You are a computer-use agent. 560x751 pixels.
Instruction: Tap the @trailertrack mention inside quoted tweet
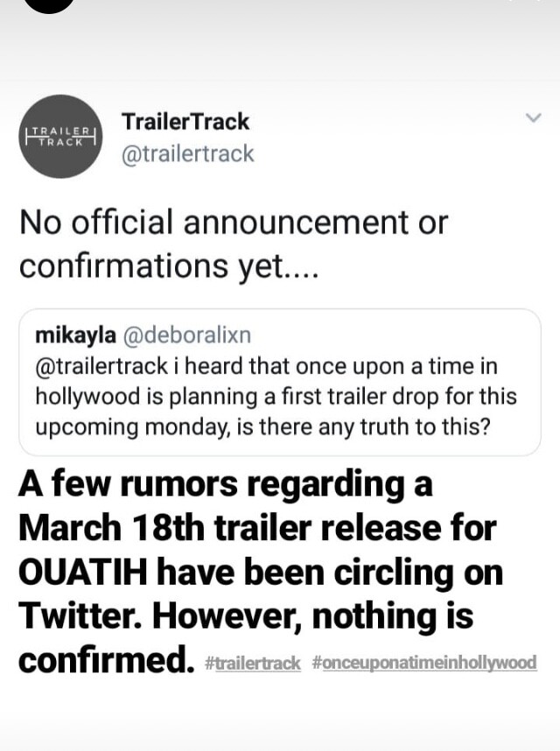pyautogui.click(x=101, y=367)
